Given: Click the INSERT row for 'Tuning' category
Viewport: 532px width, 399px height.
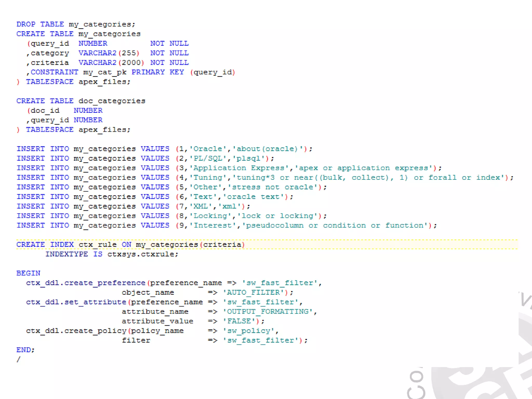Looking at the screenshot, I should (265, 178).
